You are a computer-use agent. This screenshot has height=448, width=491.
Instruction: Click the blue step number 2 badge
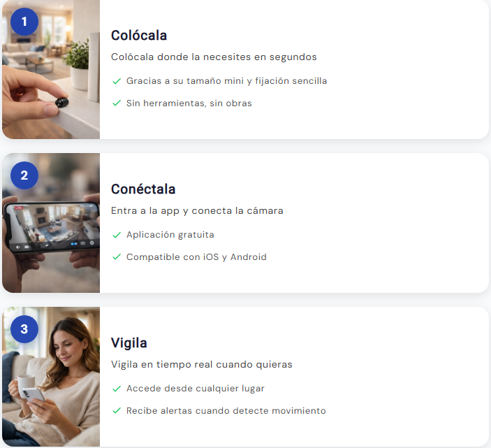pos(24,175)
